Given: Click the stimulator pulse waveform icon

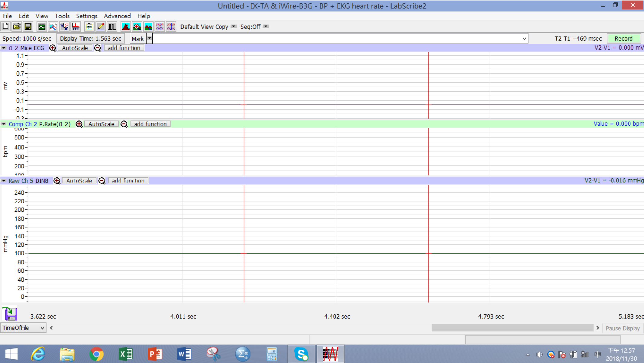Looking at the screenshot, I should [x=112, y=27].
